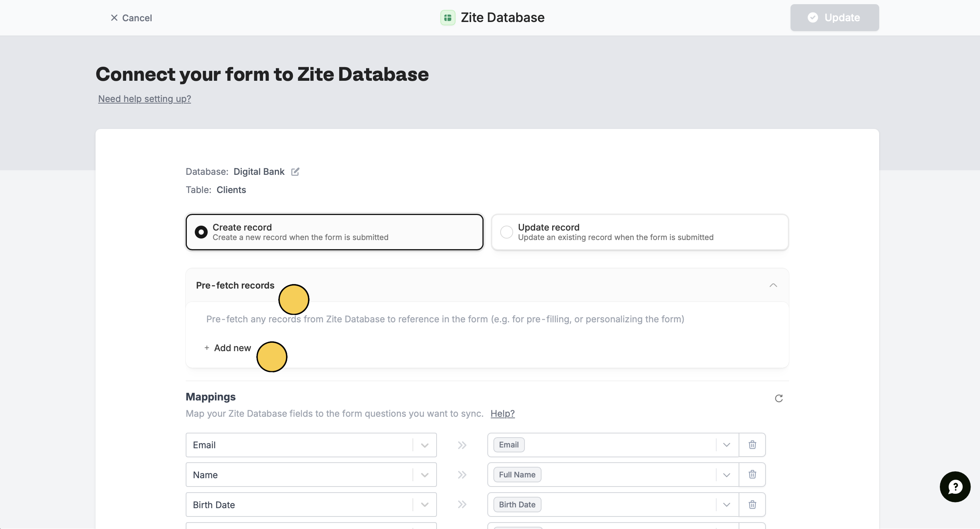Open the Need help setting up link

click(144, 99)
